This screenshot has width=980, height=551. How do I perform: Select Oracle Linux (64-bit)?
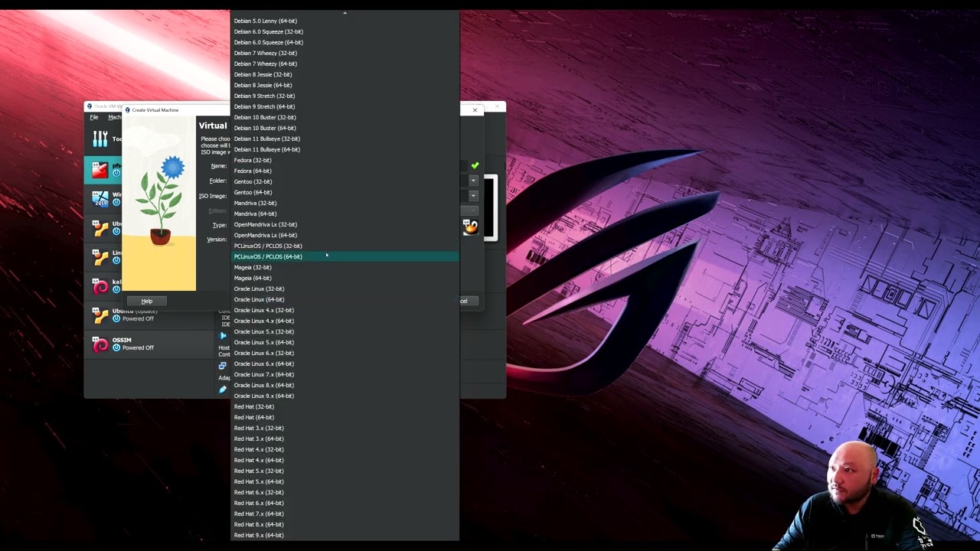tap(345, 299)
